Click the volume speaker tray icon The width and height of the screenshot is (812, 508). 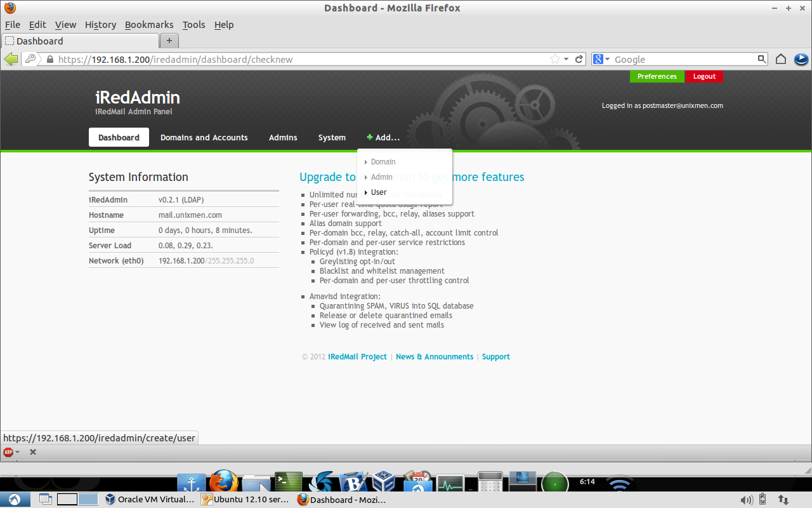pyautogui.click(x=746, y=500)
